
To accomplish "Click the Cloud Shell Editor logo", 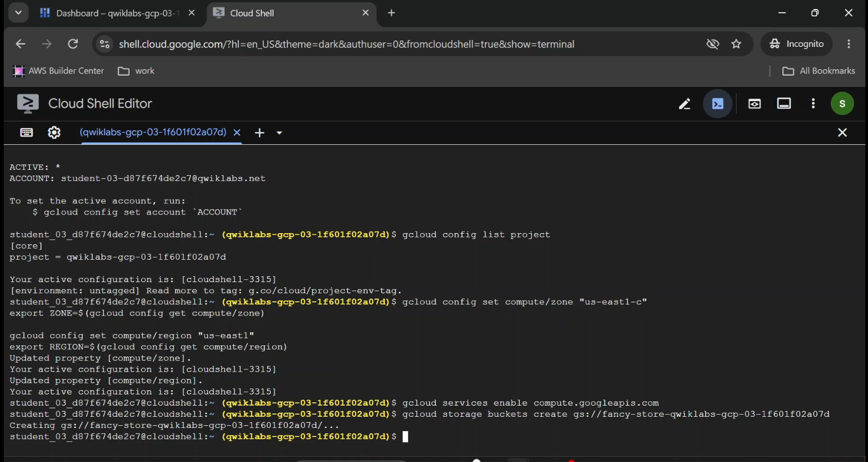I will pos(28,104).
